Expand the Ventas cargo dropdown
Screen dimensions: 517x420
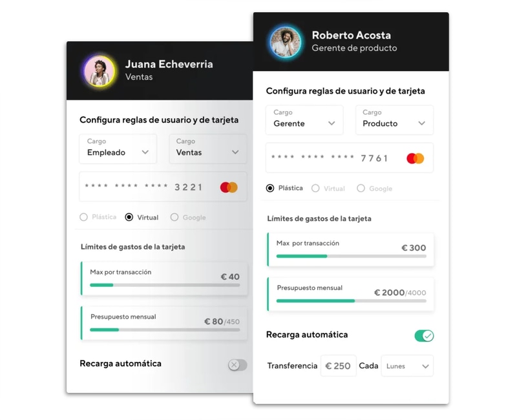click(x=207, y=149)
